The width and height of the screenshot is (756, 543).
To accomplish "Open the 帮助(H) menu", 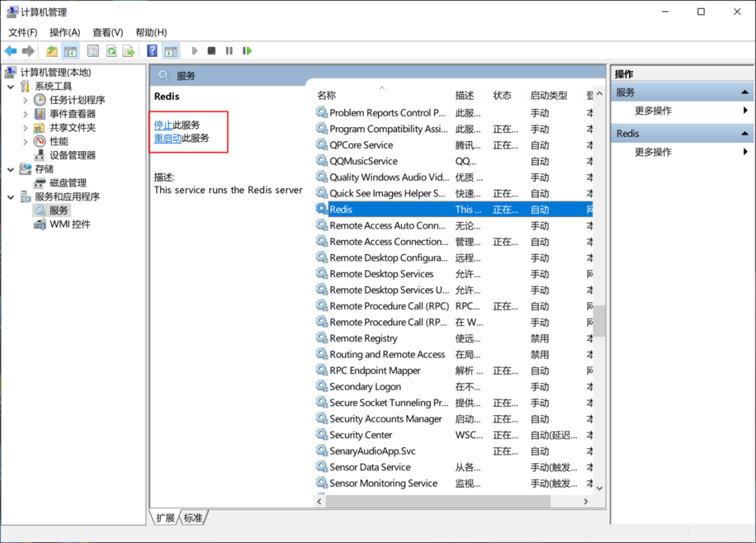I will pyautogui.click(x=151, y=32).
